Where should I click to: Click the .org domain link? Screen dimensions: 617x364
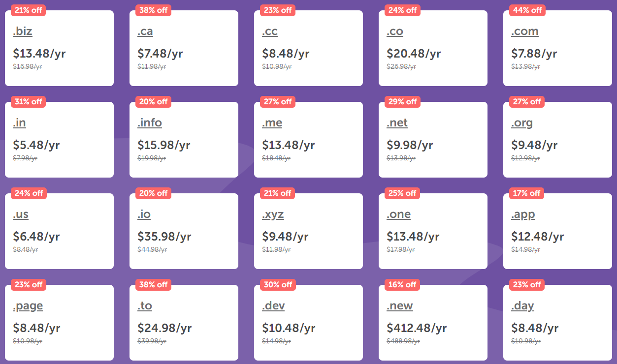coord(522,123)
